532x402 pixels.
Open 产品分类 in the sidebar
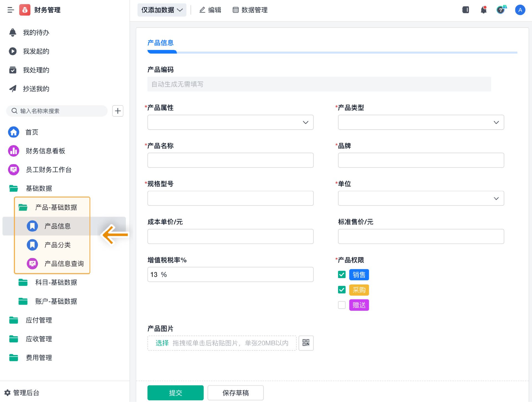coord(57,245)
